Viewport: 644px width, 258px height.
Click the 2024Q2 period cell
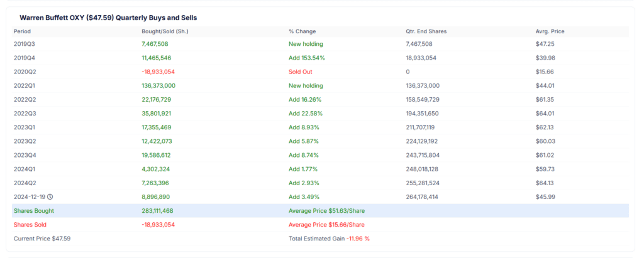[25, 183]
